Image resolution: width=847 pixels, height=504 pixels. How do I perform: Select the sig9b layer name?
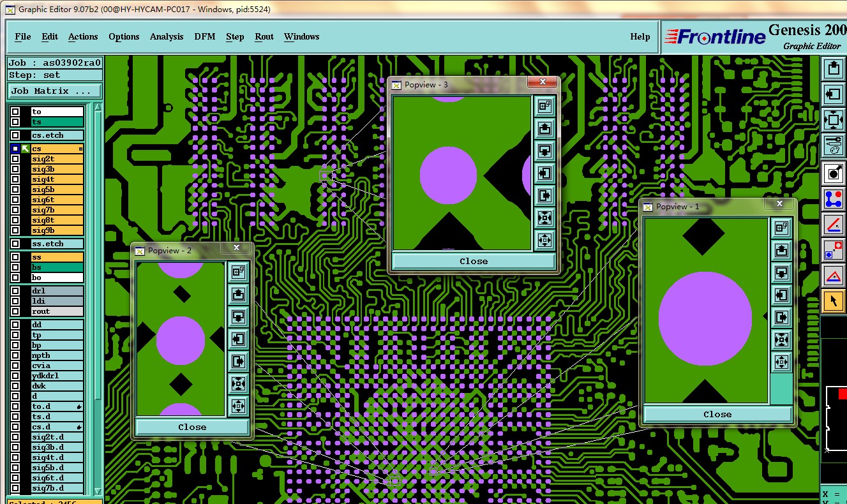pos(57,230)
